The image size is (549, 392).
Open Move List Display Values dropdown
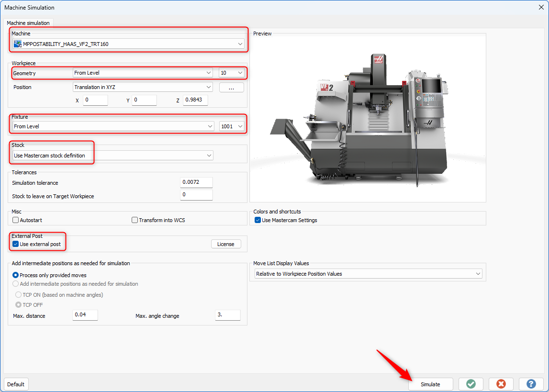click(x=369, y=274)
